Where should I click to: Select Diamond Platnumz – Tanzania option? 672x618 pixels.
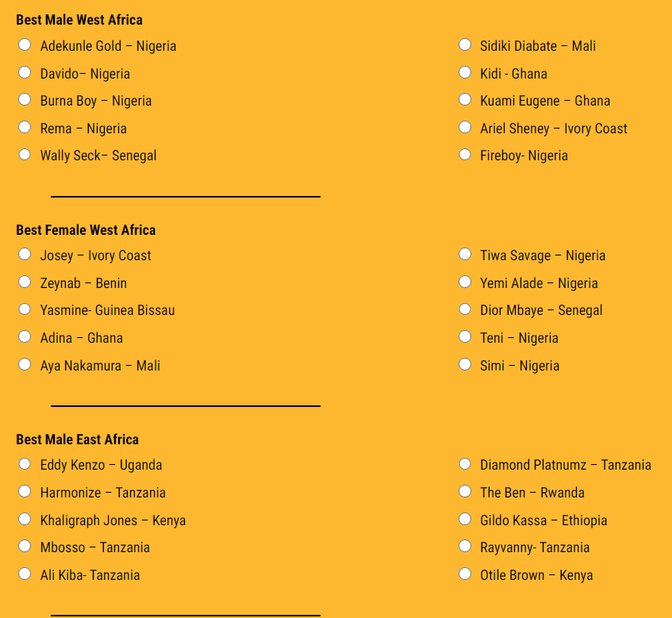[x=465, y=464]
